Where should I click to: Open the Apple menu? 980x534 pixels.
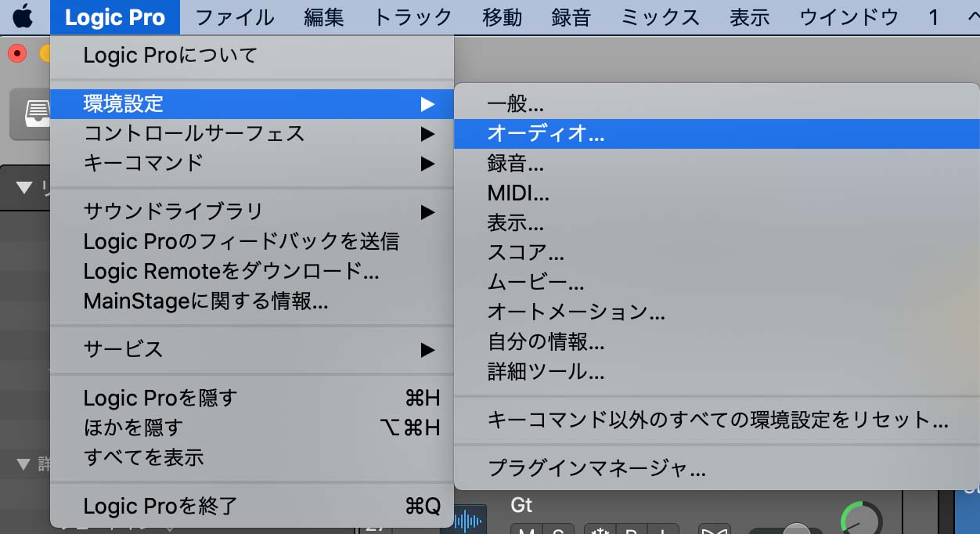(23, 16)
